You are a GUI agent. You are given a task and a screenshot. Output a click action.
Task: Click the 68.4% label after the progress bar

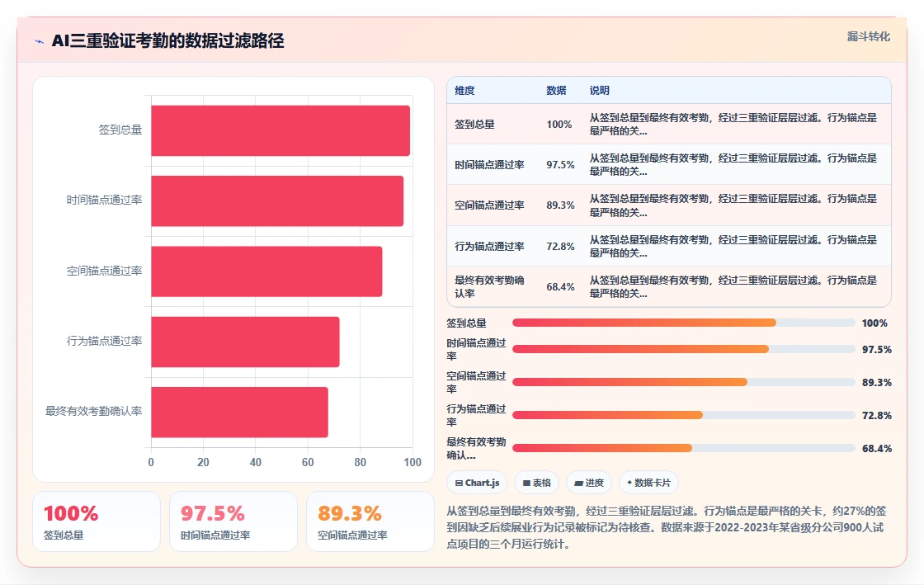[x=877, y=448]
